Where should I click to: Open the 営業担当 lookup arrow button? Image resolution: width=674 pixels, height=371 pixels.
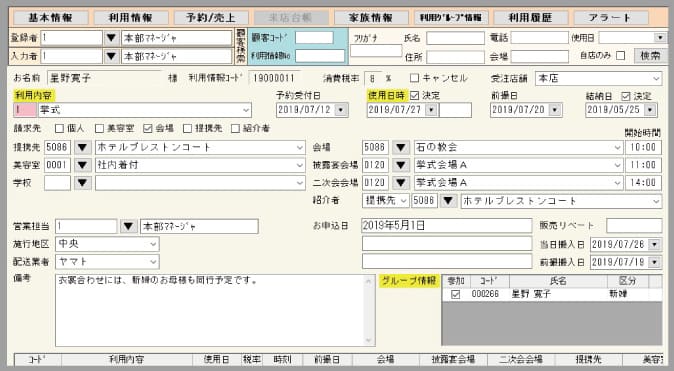tap(128, 226)
